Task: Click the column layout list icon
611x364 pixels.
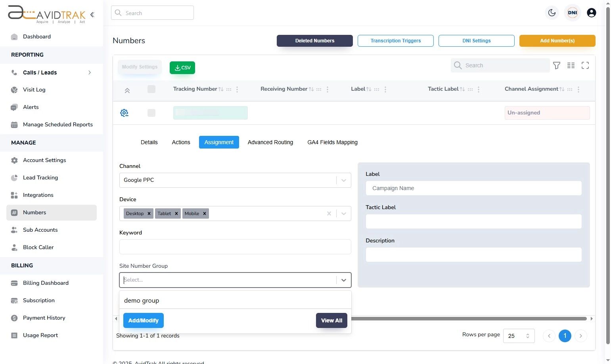Action: [571, 65]
